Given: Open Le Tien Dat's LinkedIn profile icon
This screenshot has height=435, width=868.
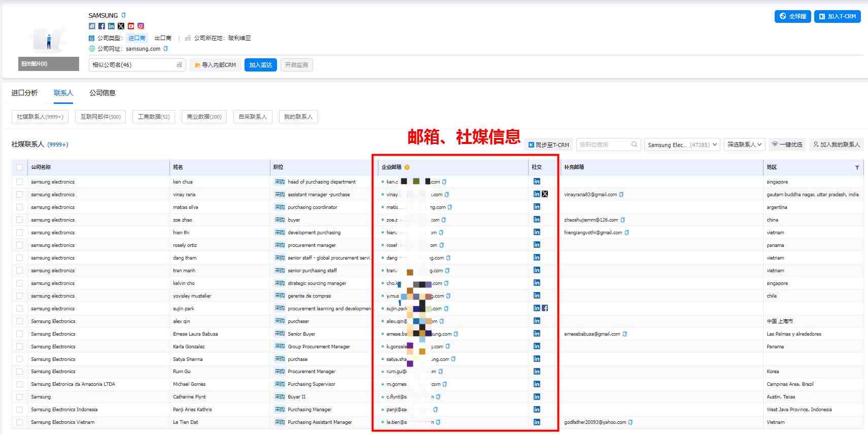Looking at the screenshot, I should (537, 422).
